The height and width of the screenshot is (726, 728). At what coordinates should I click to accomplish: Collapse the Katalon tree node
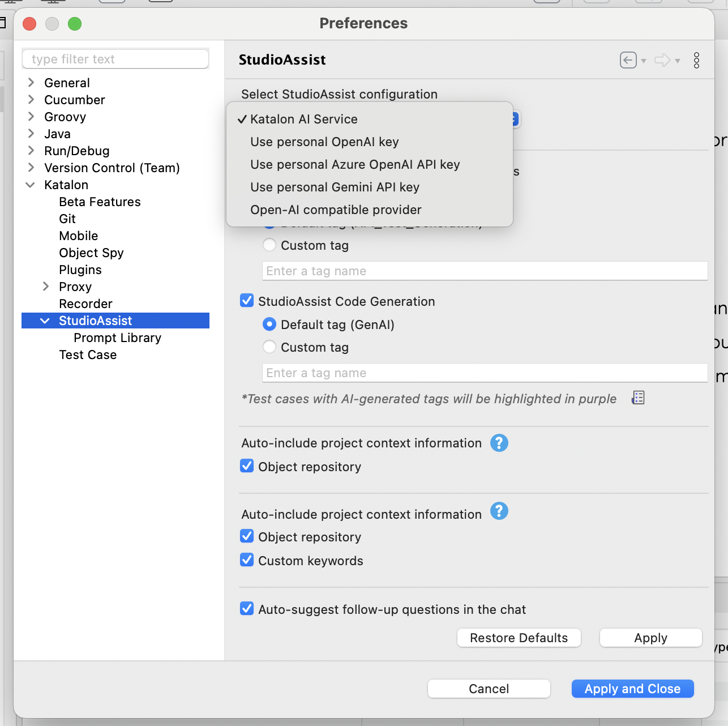coord(31,185)
